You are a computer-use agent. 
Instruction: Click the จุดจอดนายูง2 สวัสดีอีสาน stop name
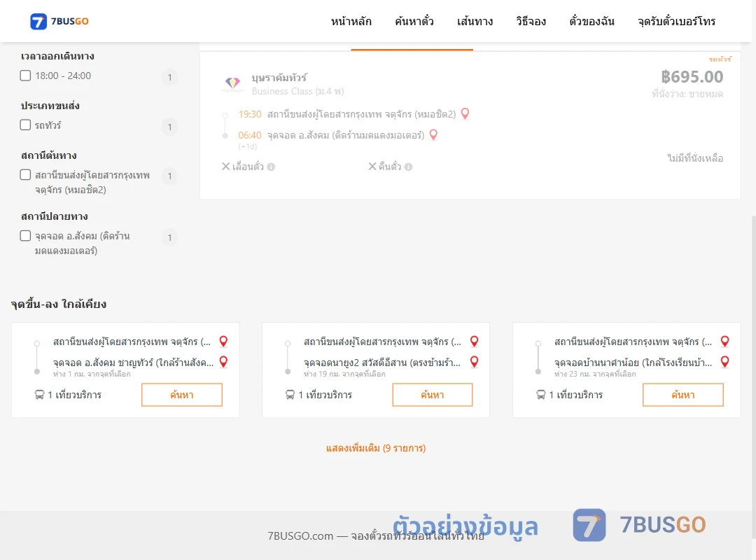[x=382, y=363]
